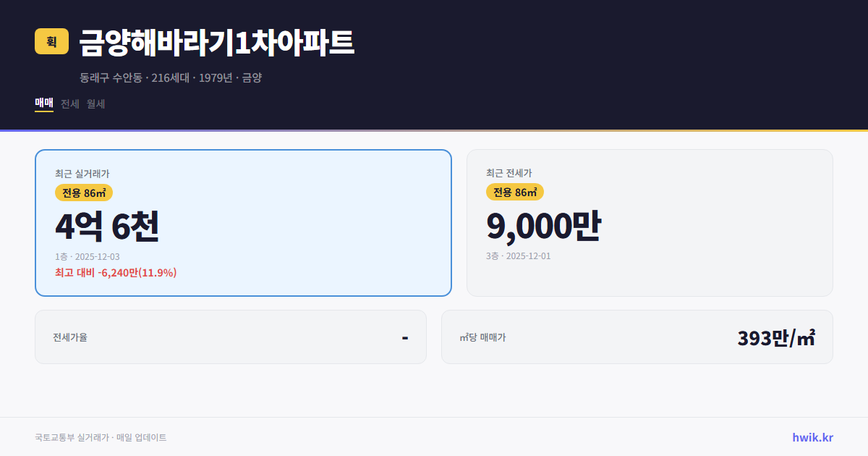
Task: Click the apartment name 금양해바라기1차아파트
Action: click(x=216, y=42)
